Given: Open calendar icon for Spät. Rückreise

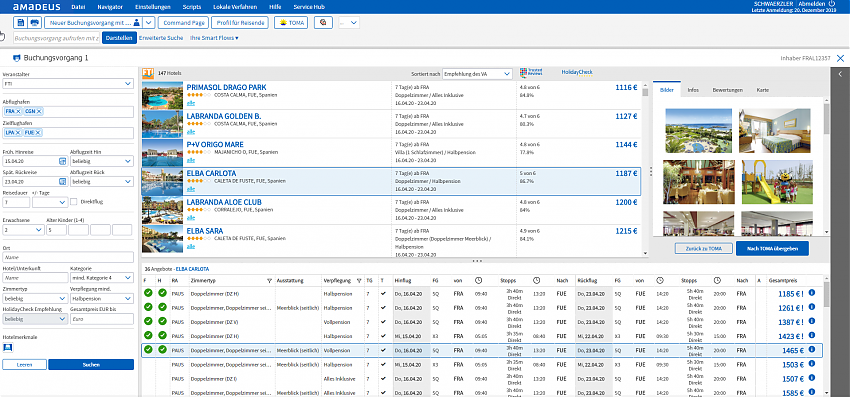Looking at the screenshot, I should click(x=62, y=181).
